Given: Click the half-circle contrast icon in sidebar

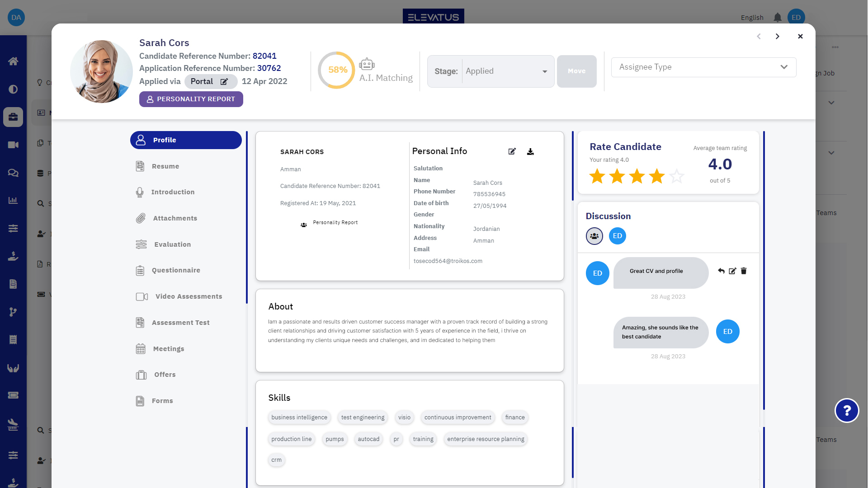Looking at the screenshot, I should coord(13,89).
